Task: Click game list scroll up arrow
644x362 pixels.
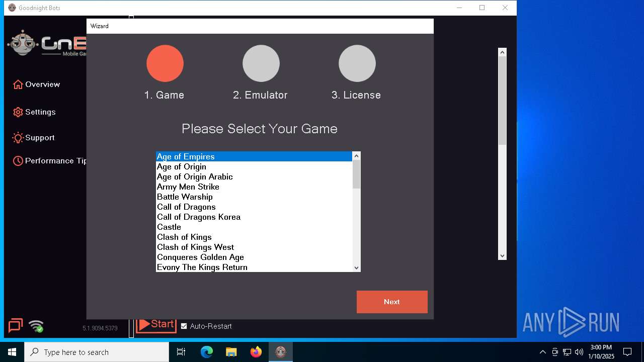Action: [x=356, y=156]
